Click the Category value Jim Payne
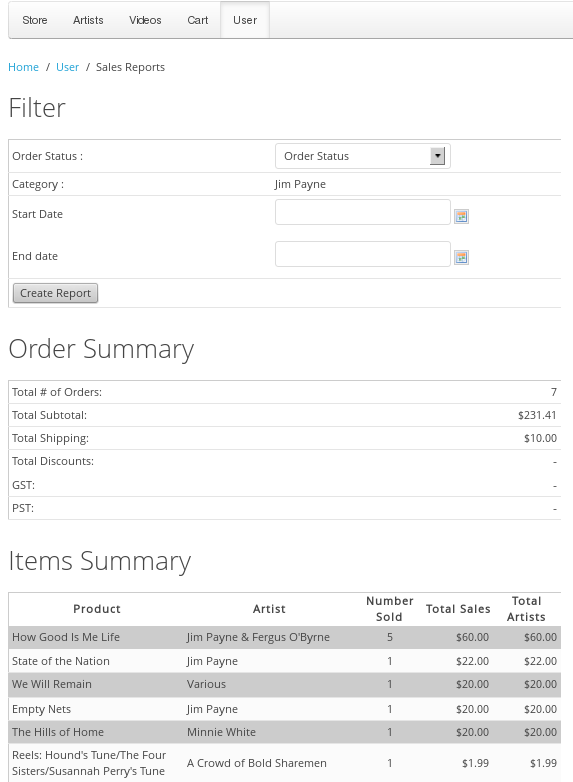Screen dimensions: 573x782 pos(300,184)
